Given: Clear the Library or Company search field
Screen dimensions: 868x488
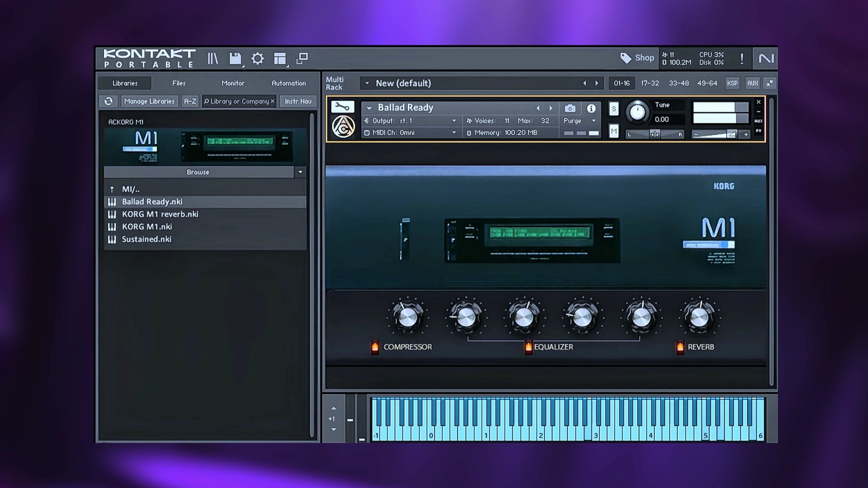Looking at the screenshot, I should point(272,101).
